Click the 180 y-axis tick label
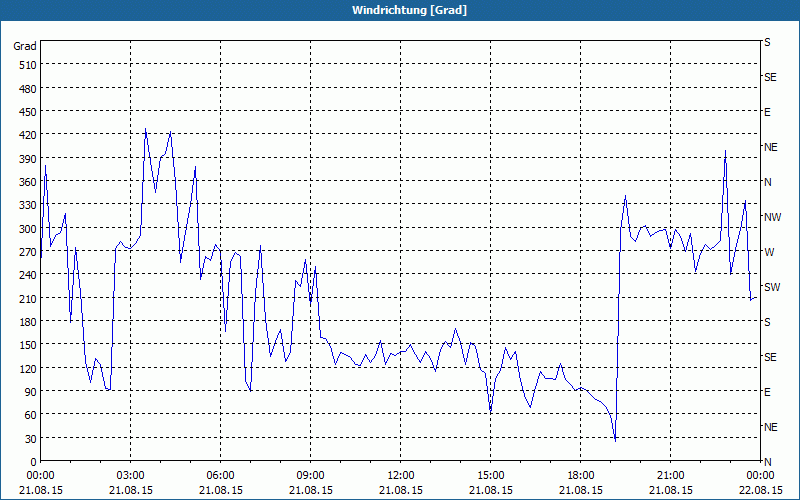This screenshot has height=500, width=800. [27, 322]
